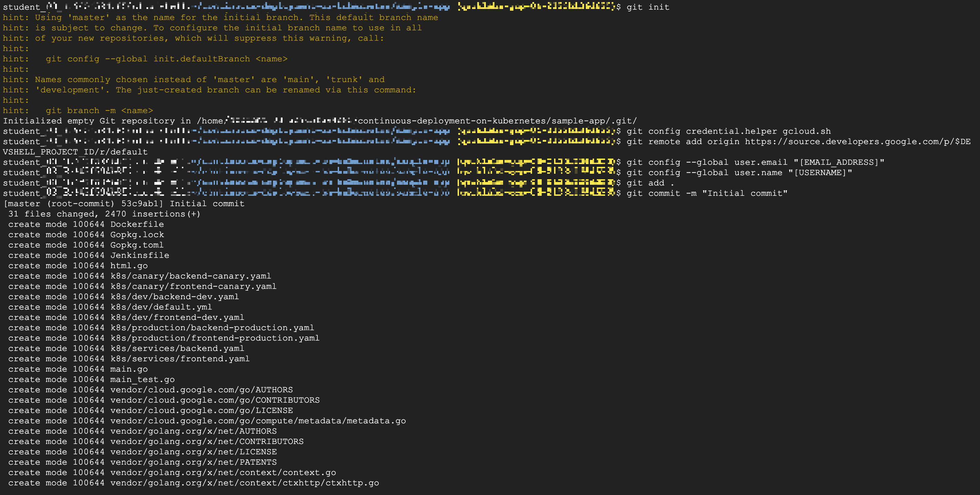Click the main_test.go filename
This screenshot has width=980, height=495.
click(x=142, y=380)
